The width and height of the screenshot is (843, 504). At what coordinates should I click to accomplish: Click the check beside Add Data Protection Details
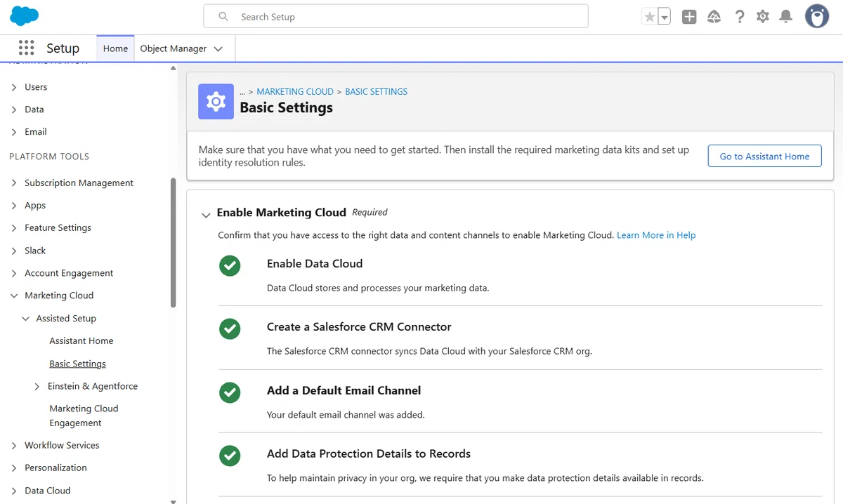pyautogui.click(x=230, y=456)
